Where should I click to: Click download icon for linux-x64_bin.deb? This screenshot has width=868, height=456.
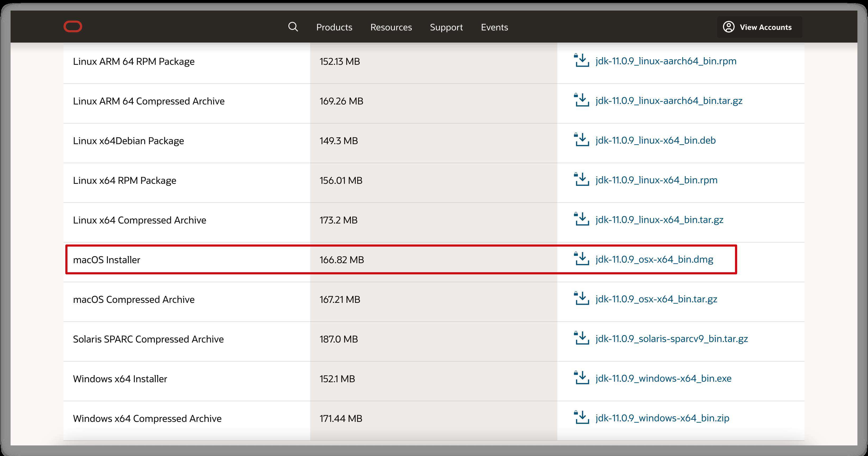(581, 140)
